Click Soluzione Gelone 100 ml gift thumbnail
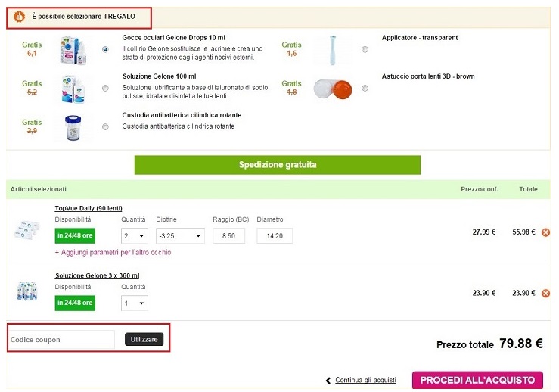The image size is (559, 392). [73, 89]
